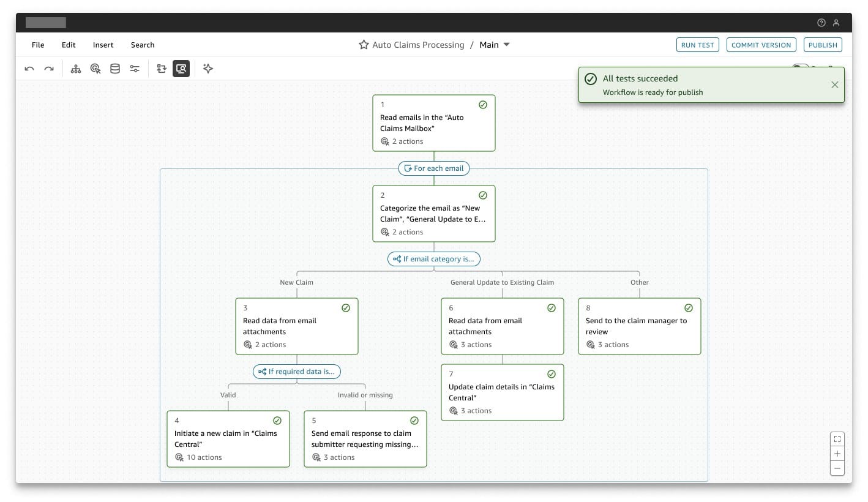This screenshot has width=868, height=502.
Task: Click the success check icon on step 1
Action: tap(483, 105)
